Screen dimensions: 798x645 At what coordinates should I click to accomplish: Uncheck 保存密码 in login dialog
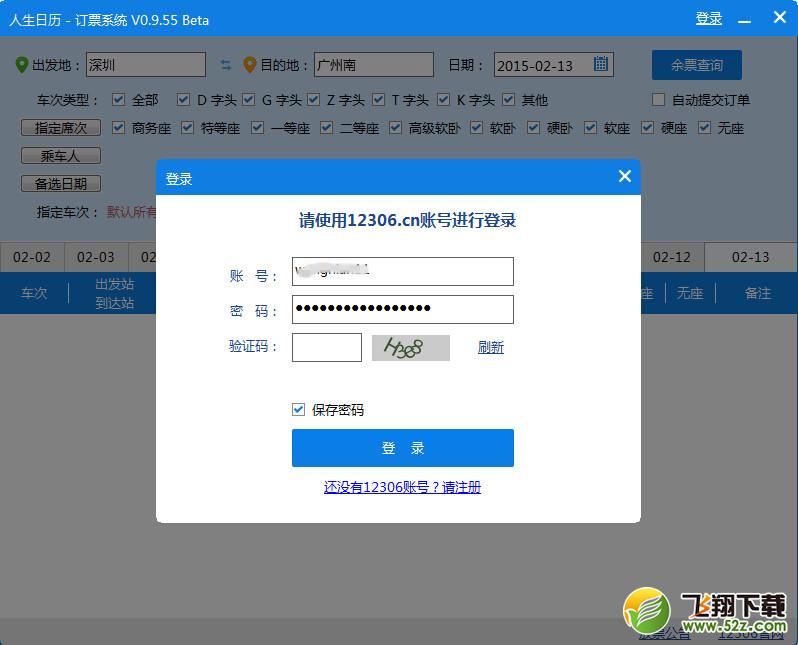coord(298,409)
